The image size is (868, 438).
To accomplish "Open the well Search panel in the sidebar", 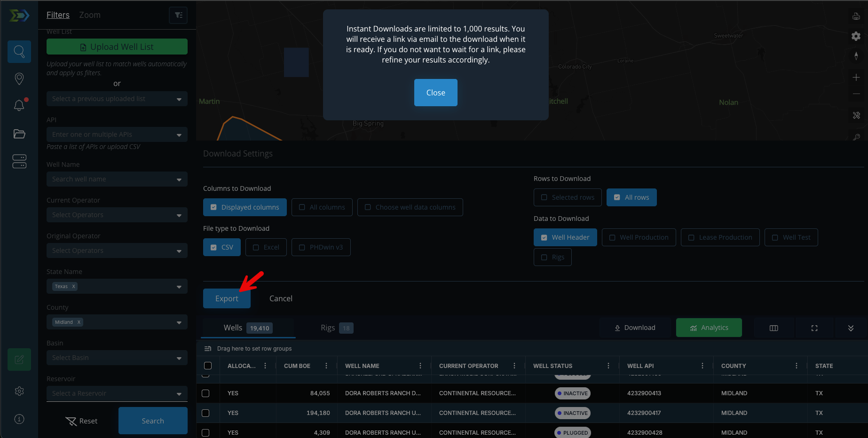I will (19, 52).
